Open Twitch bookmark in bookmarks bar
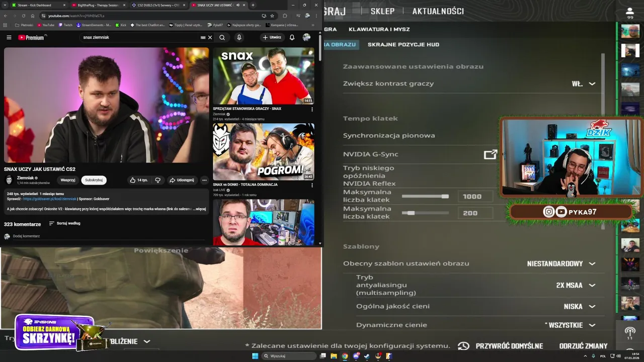The height and width of the screenshot is (362, 644). click(65, 25)
